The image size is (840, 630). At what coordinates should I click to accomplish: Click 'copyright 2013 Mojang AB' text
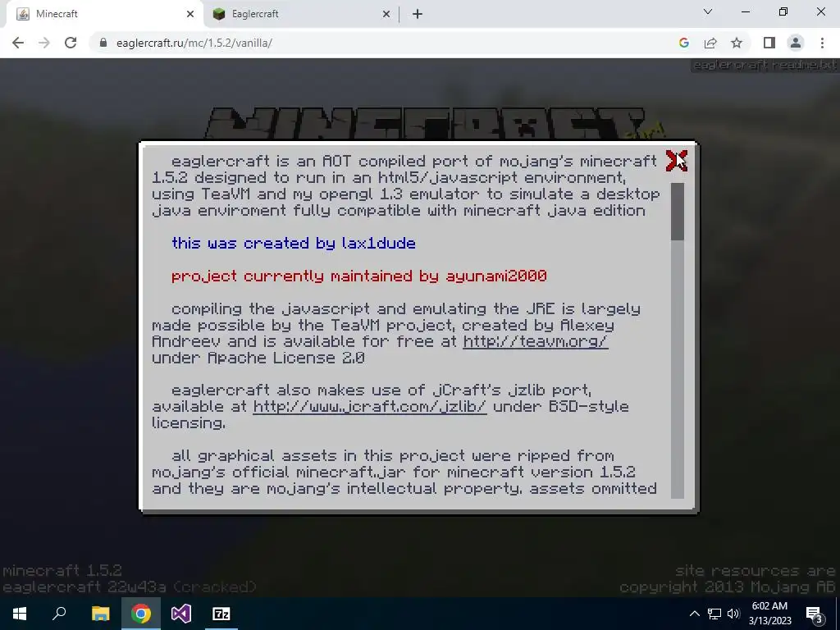(x=728, y=587)
